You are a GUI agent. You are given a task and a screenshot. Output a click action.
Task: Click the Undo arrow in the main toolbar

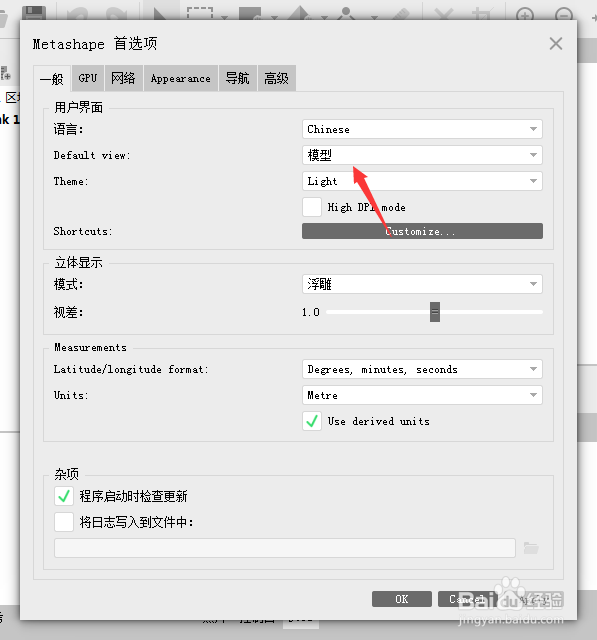pos(78,13)
